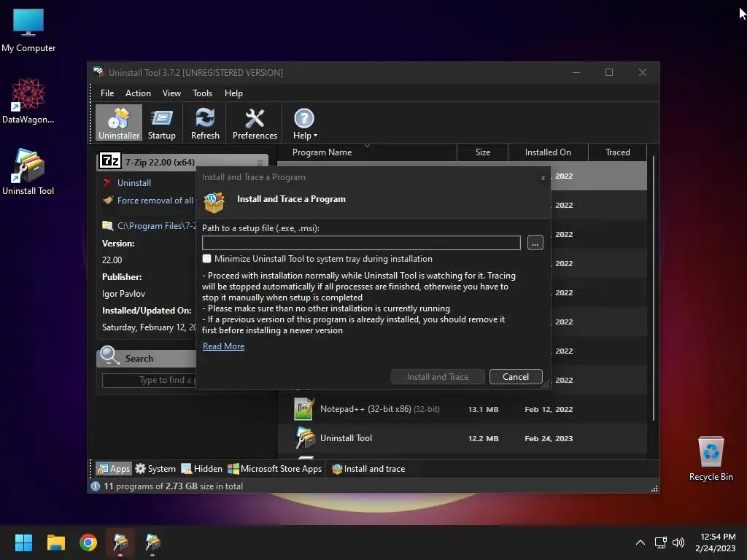The image size is (747, 560).
Task: Cancel the Install and Trace dialog
Action: [x=516, y=377]
